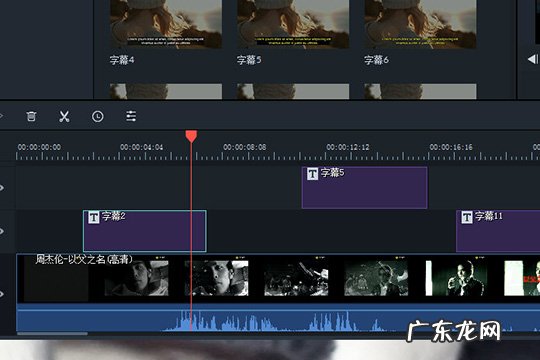This screenshot has height=360, width=540.
Task: Select the scissors split tool
Action: pos(64,116)
